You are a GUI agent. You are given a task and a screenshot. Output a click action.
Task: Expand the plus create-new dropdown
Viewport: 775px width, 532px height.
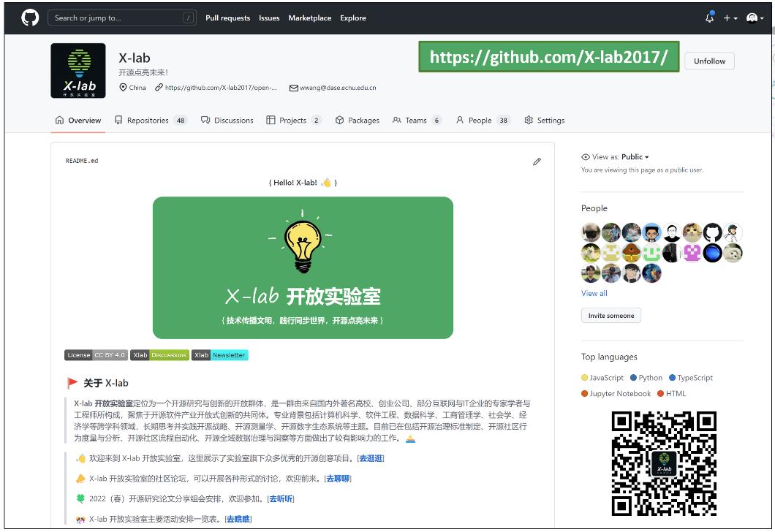click(730, 18)
